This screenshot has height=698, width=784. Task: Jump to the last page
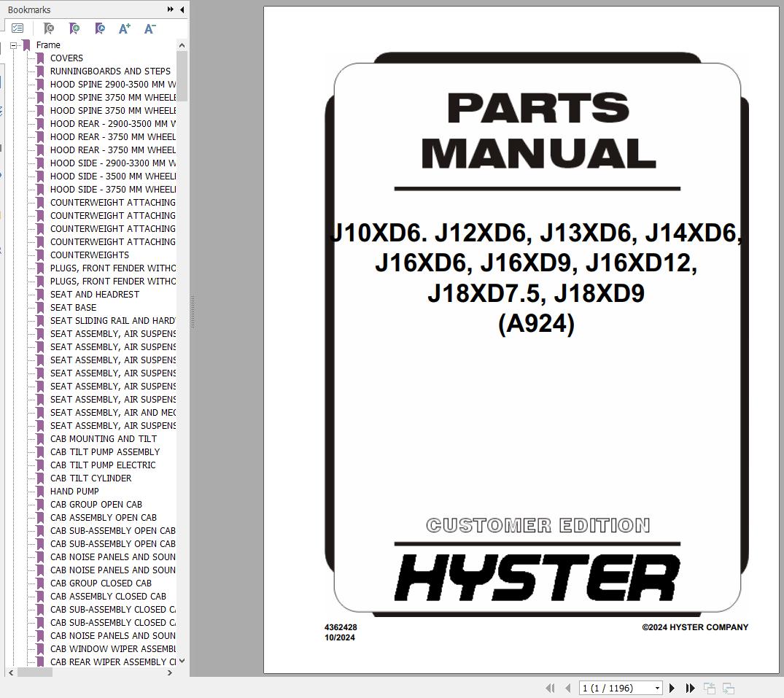pos(690,688)
